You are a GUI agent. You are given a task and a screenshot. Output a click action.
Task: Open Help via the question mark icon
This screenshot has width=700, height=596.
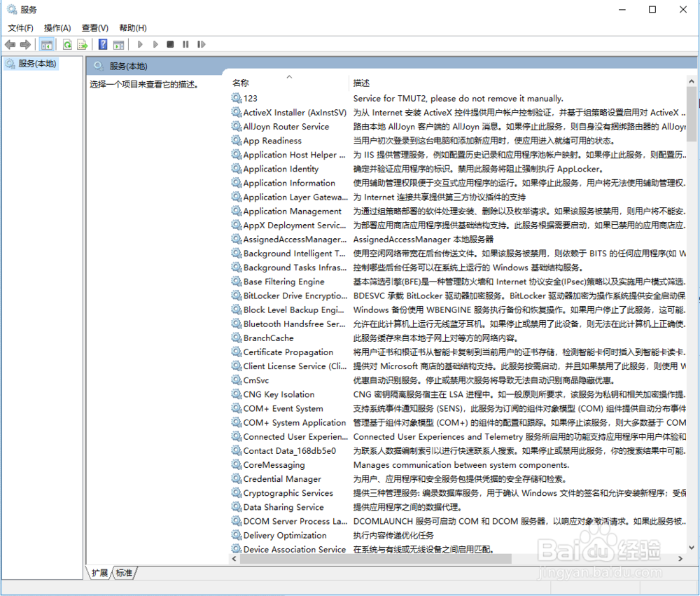103,44
